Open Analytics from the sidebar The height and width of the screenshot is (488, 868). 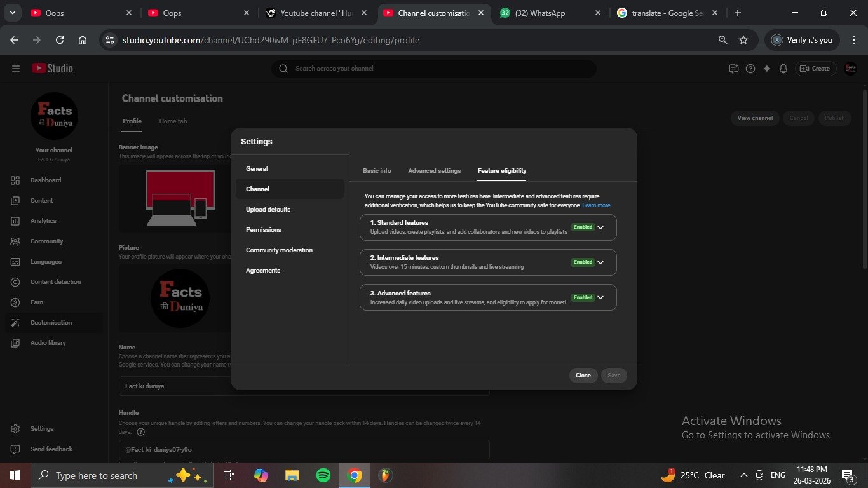coord(43,221)
